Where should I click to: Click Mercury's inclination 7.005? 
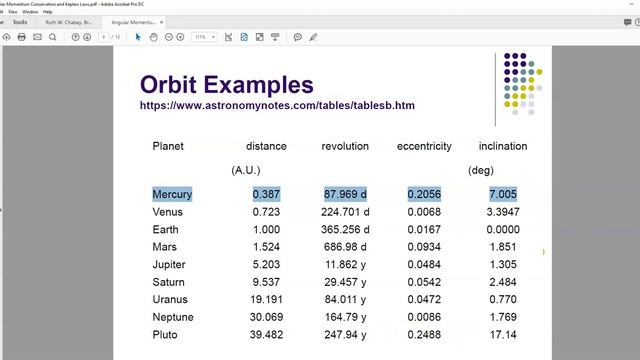pos(503,194)
